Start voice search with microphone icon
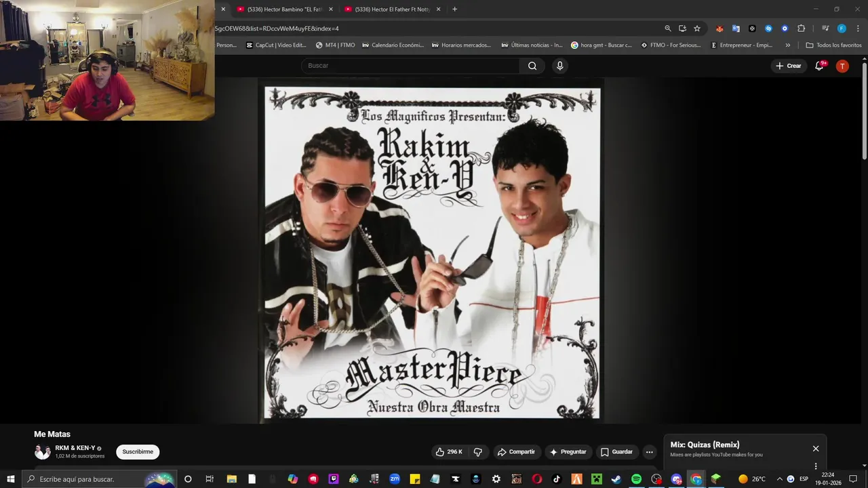 coord(559,66)
